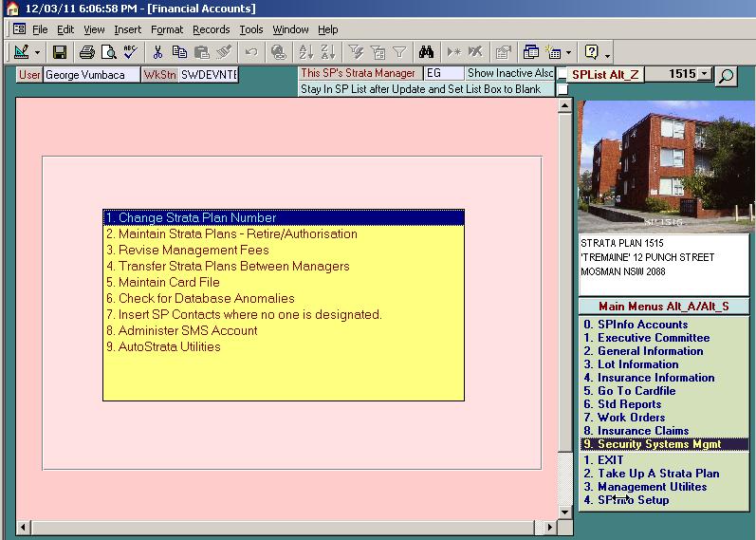This screenshot has width=756, height=540.
Task: Open Print Preview from the toolbar
Action: coord(108,52)
